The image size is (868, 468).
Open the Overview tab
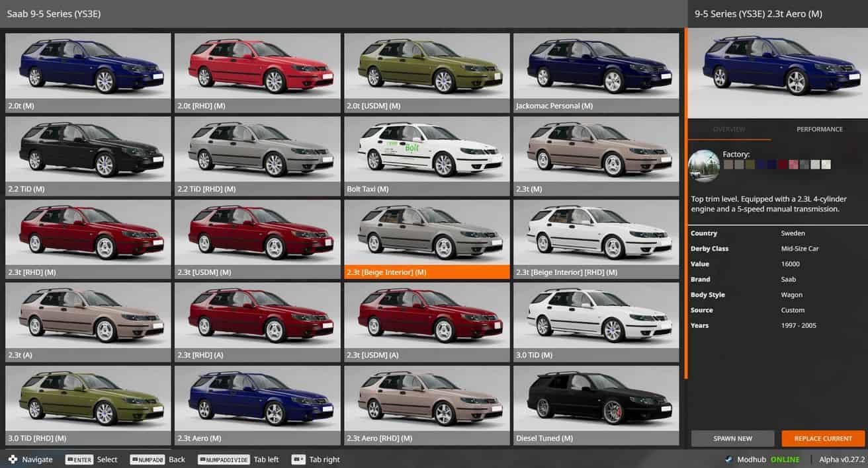[729, 130]
